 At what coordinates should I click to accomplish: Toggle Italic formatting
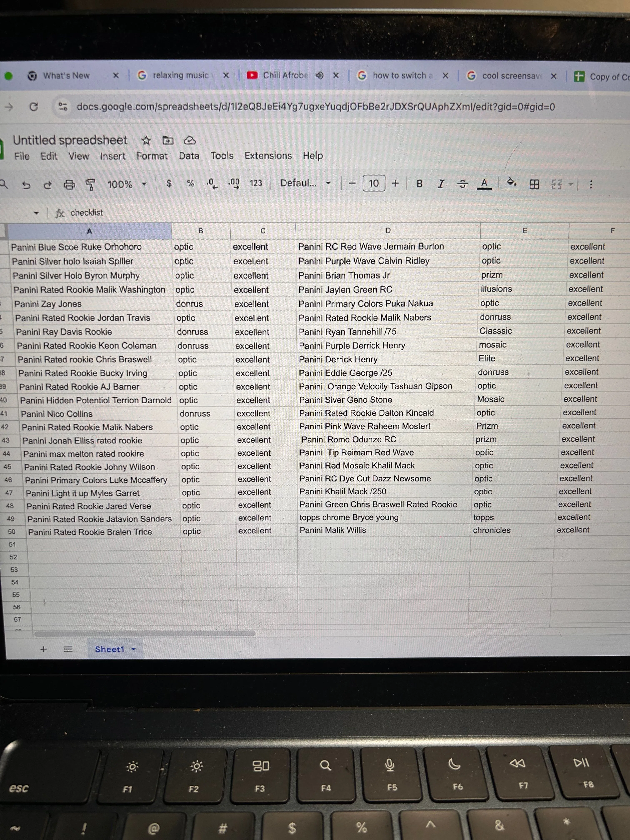point(440,184)
